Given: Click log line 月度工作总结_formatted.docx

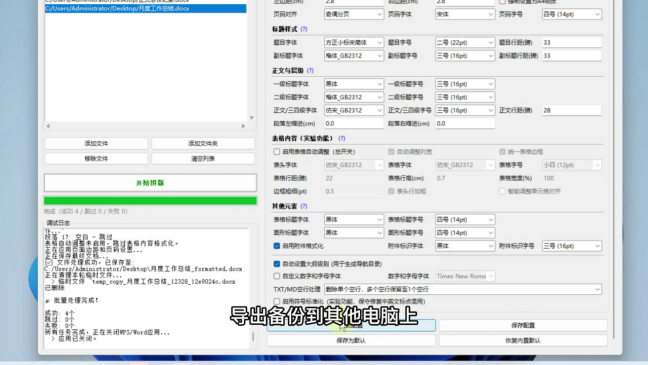Looking at the screenshot, I should 143,269.
